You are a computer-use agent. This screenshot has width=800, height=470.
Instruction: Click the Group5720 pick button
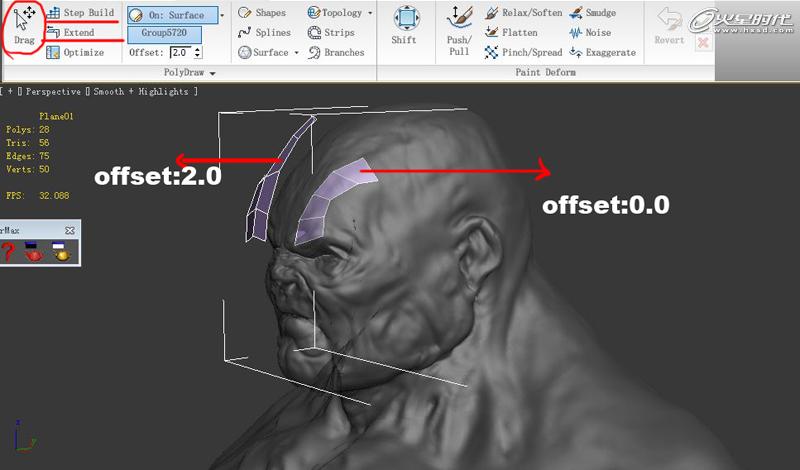(164, 33)
